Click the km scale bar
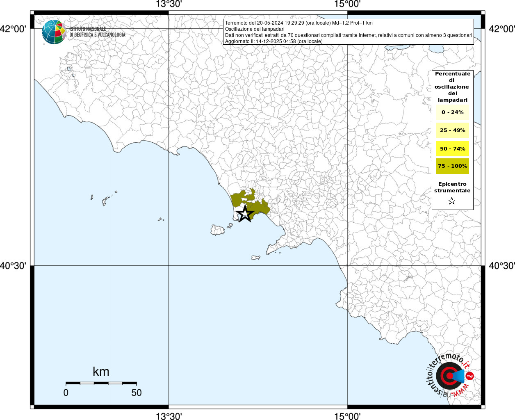Image resolution: width=515 pixels, height=420 pixels. (101, 383)
